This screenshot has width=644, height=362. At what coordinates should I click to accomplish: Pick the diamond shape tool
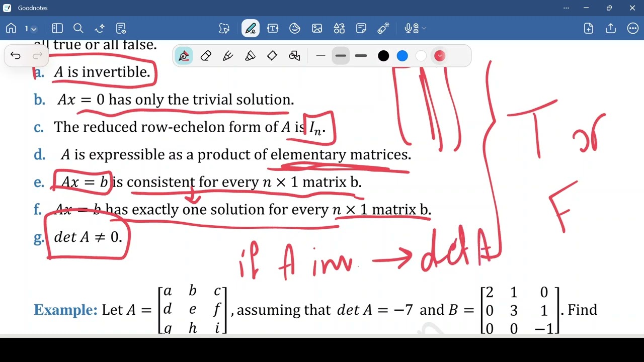(x=272, y=56)
